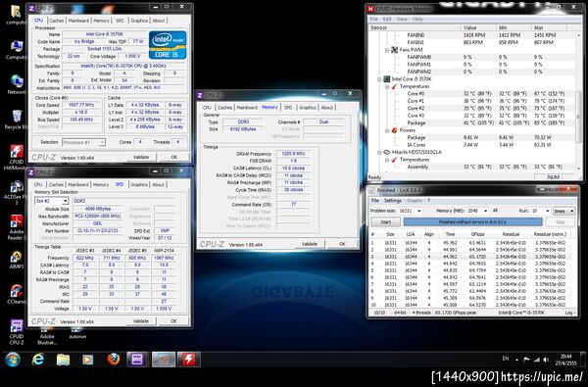This screenshot has width=588, height=387.
Task: Click Validate in the CPU-Z SPD window
Action: pos(141,321)
